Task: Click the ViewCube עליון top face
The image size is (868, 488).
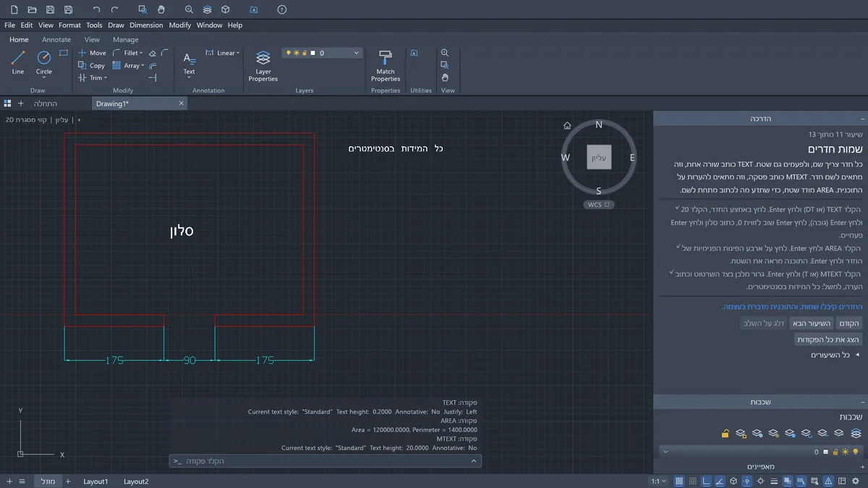Action: 599,157
